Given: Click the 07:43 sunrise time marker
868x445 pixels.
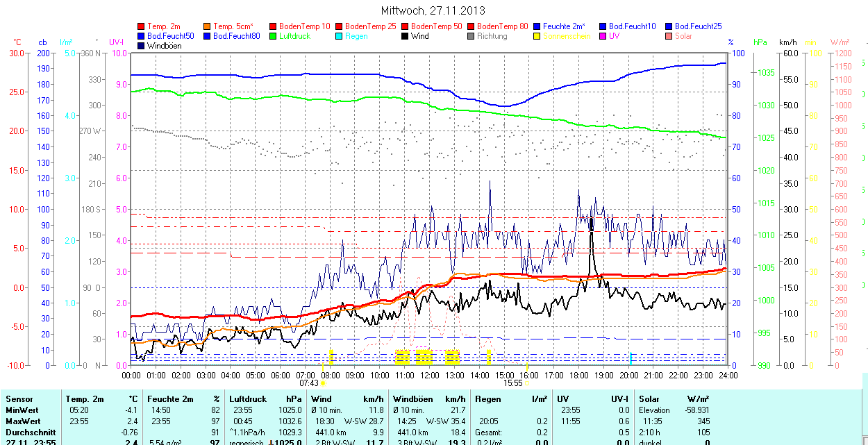Looking at the screenshot, I should pyautogui.click(x=309, y=383).
